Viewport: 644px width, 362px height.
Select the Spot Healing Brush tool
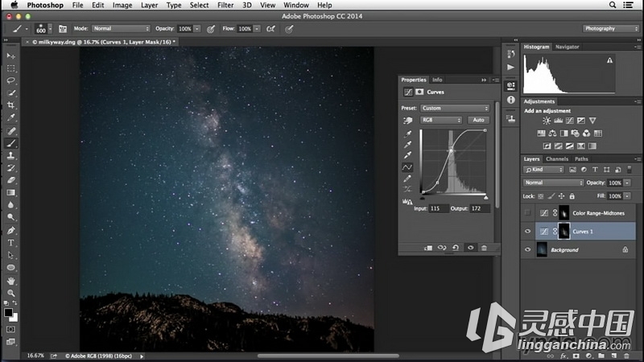(x=11, y=131)
